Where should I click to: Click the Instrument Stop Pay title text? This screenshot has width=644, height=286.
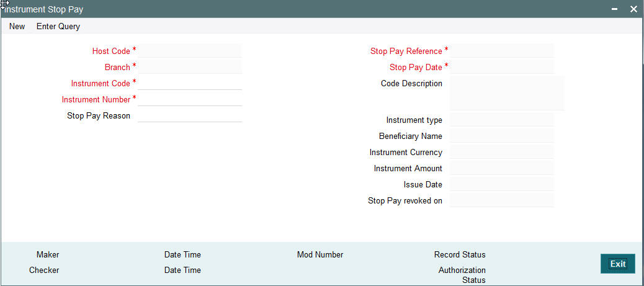43,9
